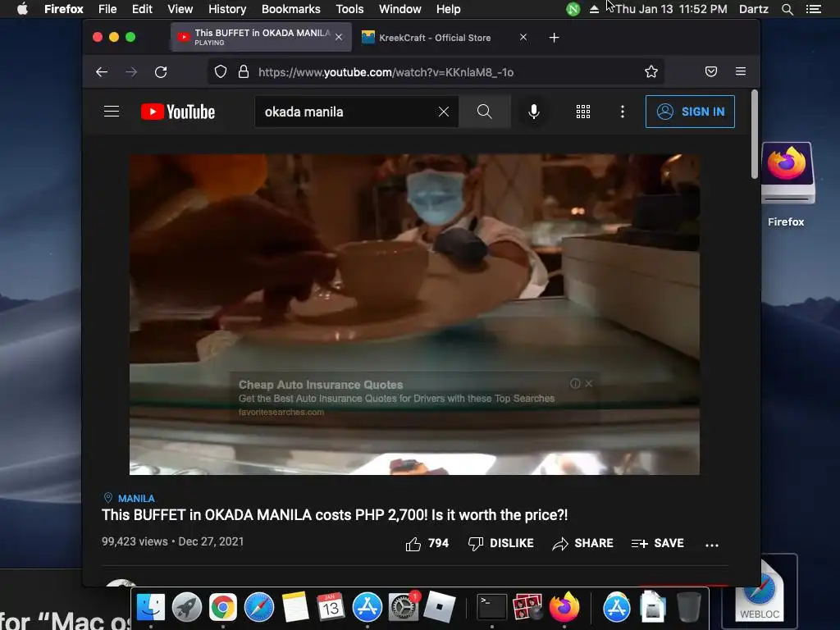Click the SIGN IN button
The height and width of the screenshot is (630, 840).
[690, 112]
